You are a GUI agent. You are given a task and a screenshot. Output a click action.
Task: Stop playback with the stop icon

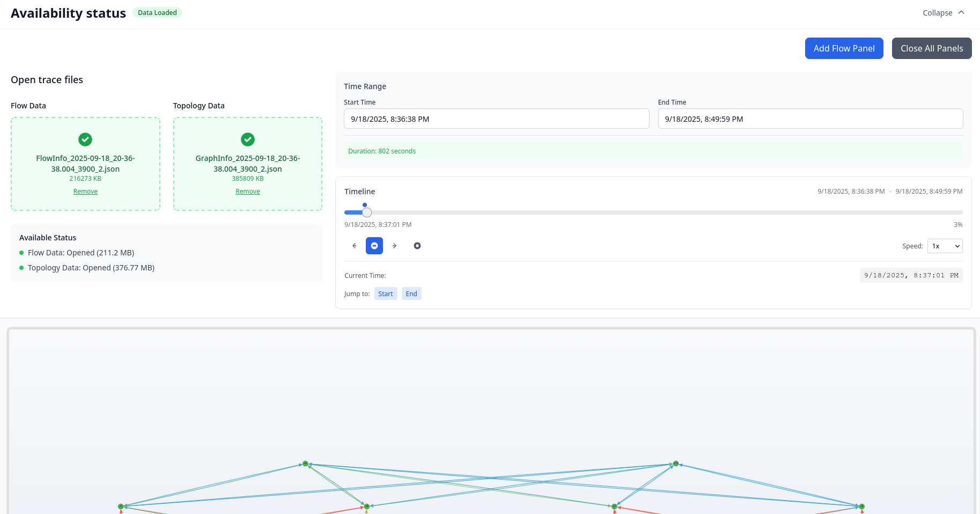pyautogui.click(x=417, y=246)
